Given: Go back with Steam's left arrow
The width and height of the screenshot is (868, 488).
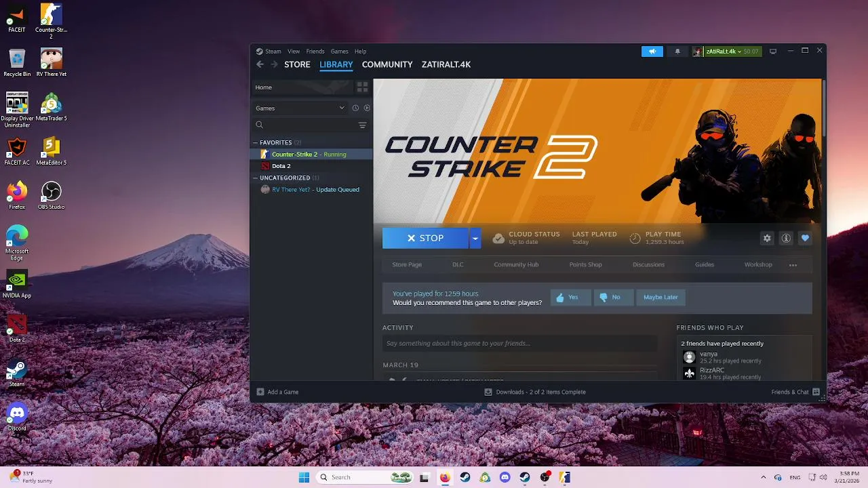Looking at the screenshot, I should 260,64.
